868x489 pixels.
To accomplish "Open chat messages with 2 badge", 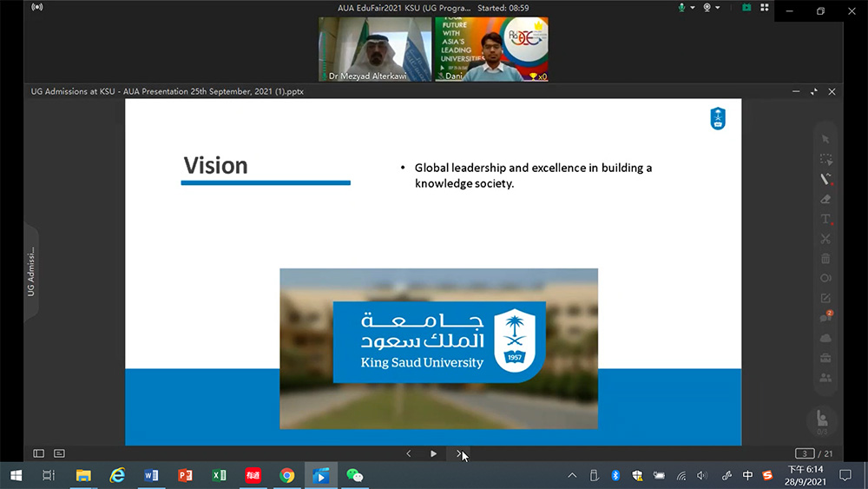I will pos(825,317).
